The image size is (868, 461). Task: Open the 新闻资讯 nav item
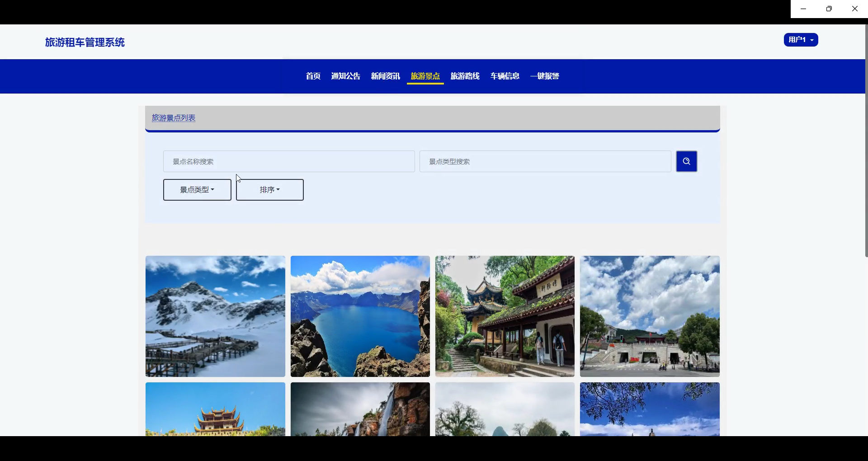[x=386, y=76]
